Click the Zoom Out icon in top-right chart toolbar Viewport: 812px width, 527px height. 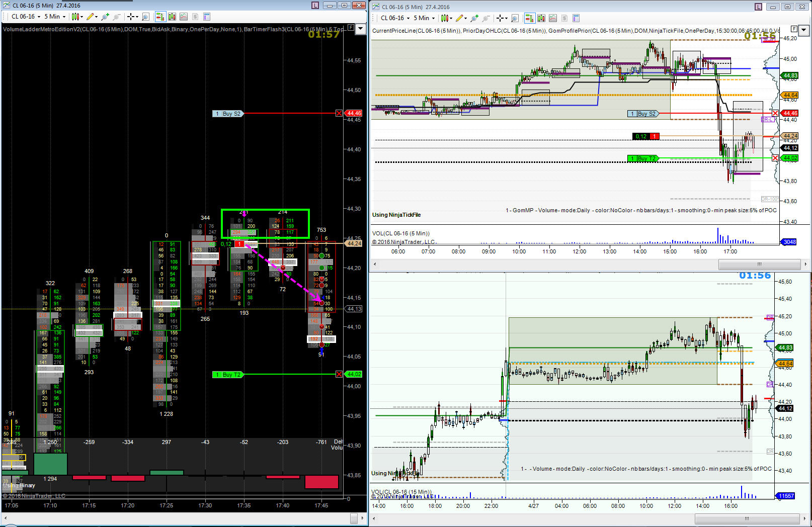coord(485,18)
